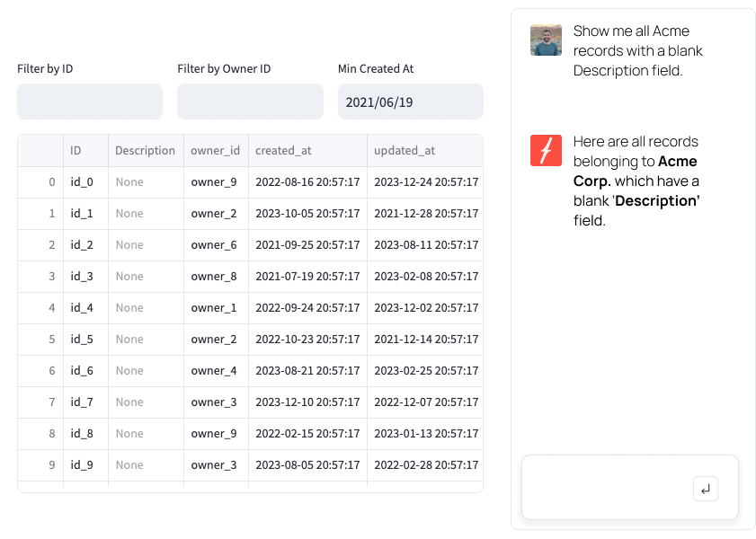Click the updated_at column header
This screenshot has height=539, width=756.
click(405, 151)
